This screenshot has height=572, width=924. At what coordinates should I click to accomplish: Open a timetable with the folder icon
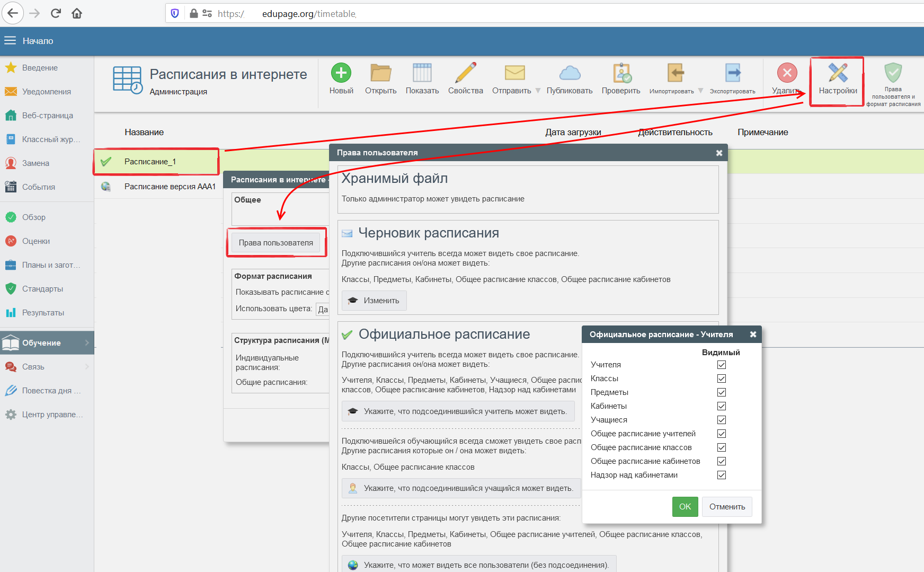380,73
